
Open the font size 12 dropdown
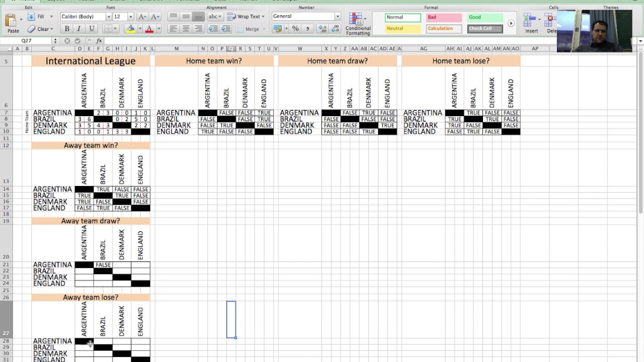(x=131, y=17)
